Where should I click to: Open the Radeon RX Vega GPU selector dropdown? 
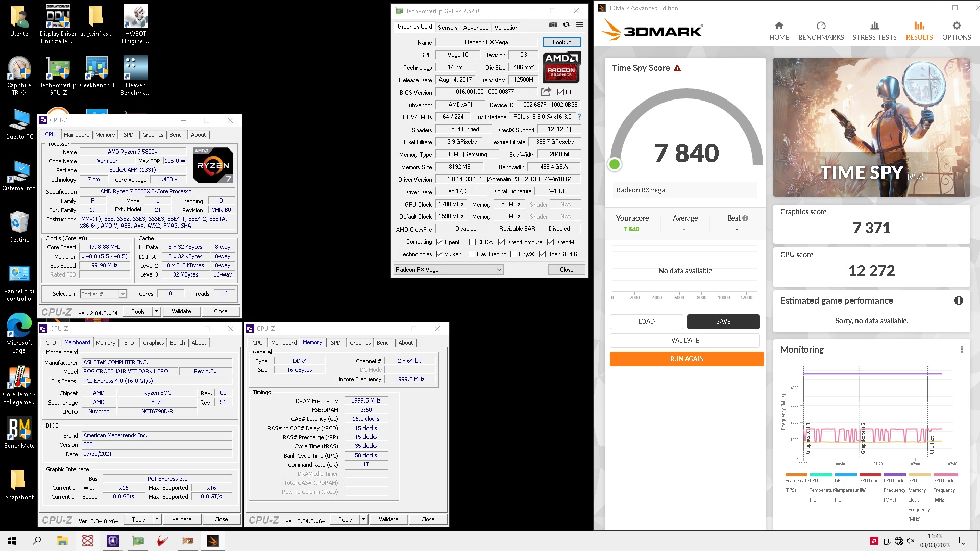[448, 270]
